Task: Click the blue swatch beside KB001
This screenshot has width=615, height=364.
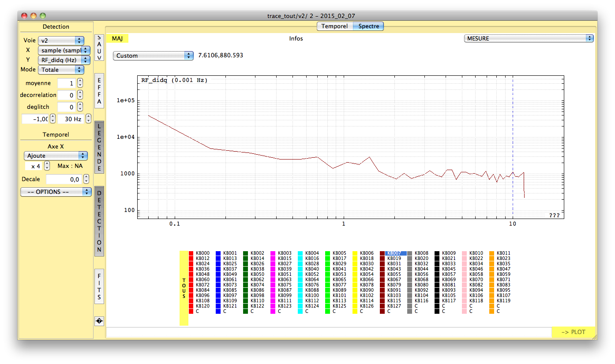Action: click(218, 253)
